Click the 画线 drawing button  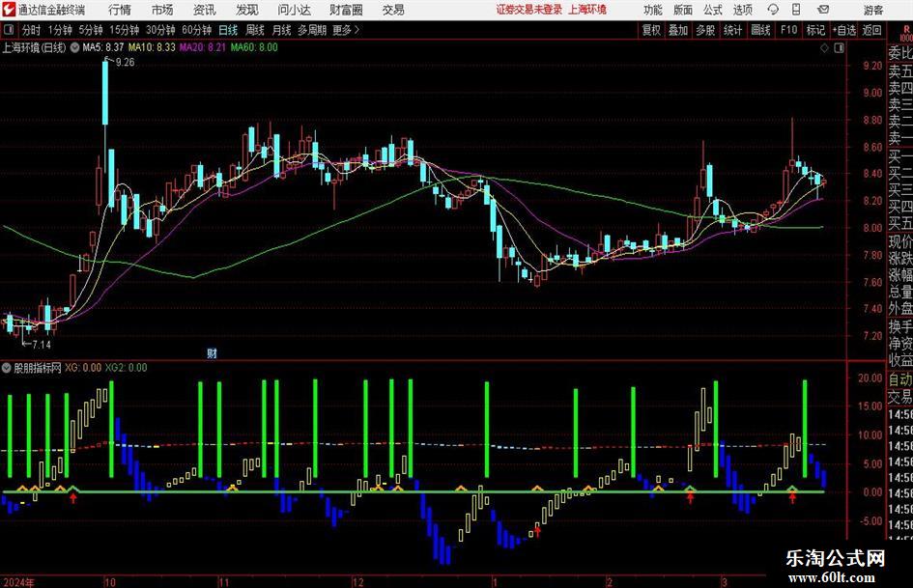(x=760, y=30)
